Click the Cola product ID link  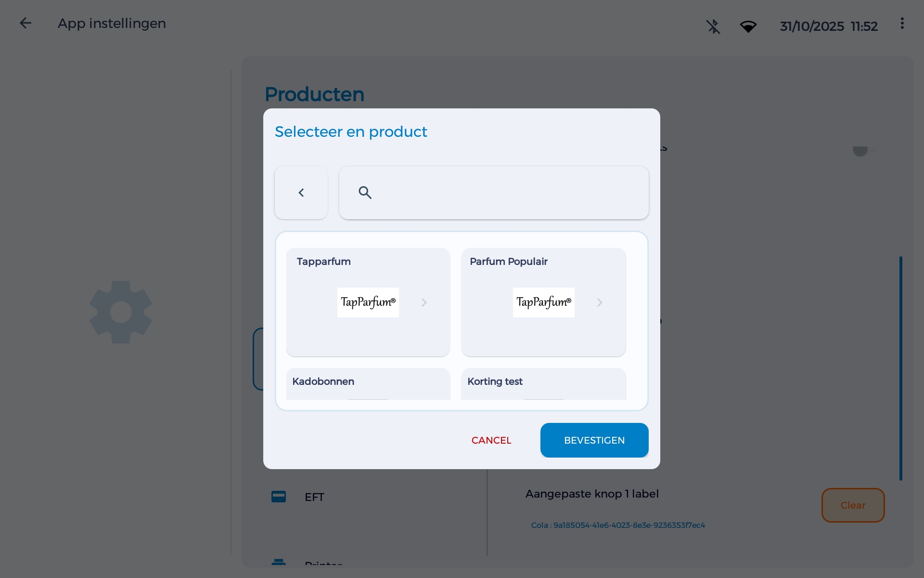(618, 525)
